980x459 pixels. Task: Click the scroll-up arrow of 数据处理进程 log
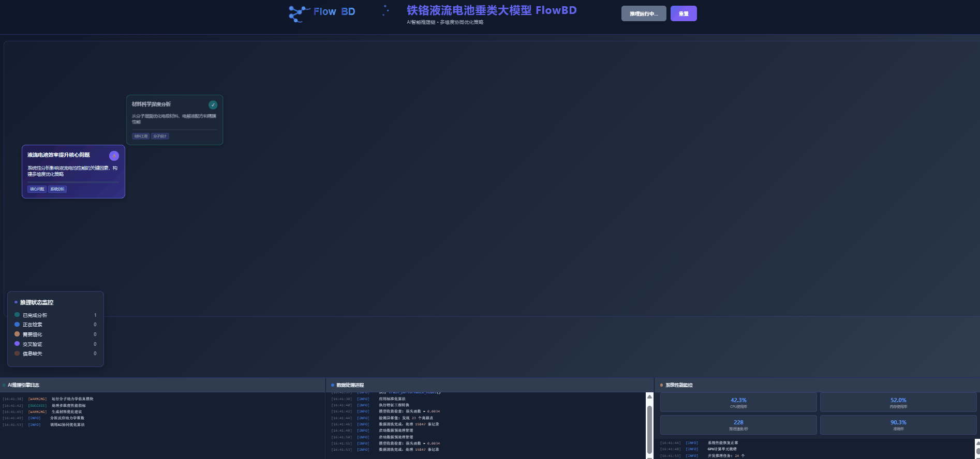[x=649, y=396]
